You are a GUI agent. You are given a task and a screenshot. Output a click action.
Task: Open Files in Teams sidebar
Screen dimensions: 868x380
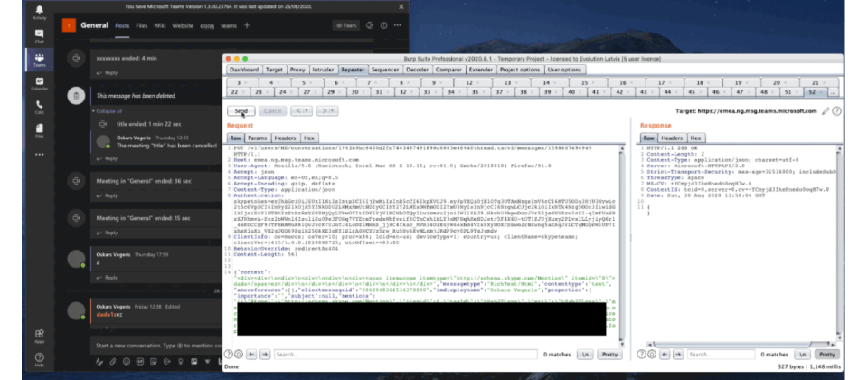pyautogui.click(x=39, y=130)
